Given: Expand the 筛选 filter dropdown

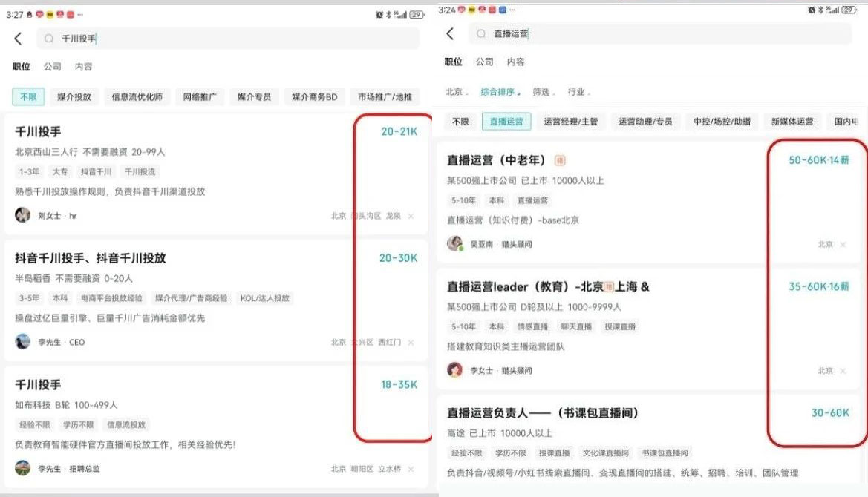Looking at the screenshot, I should [x=543, y=92].
